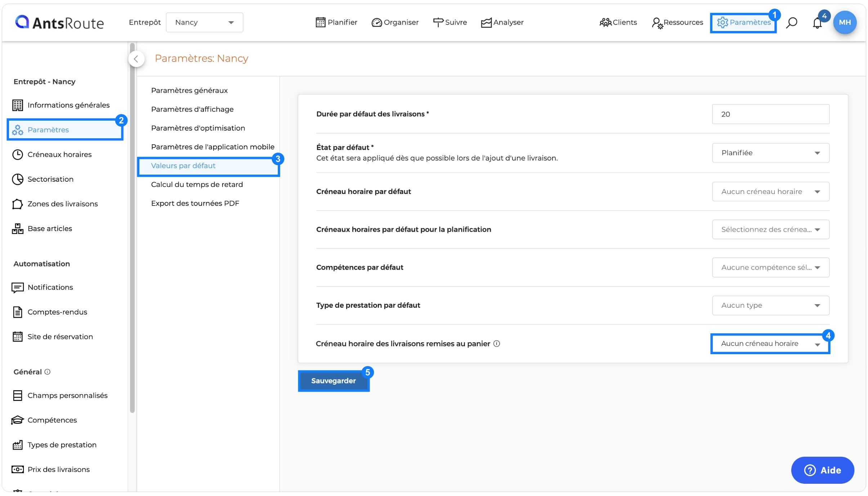
Task: Select Paramètres de l'application mobile submenu
Action: click(x=212, y=147)
